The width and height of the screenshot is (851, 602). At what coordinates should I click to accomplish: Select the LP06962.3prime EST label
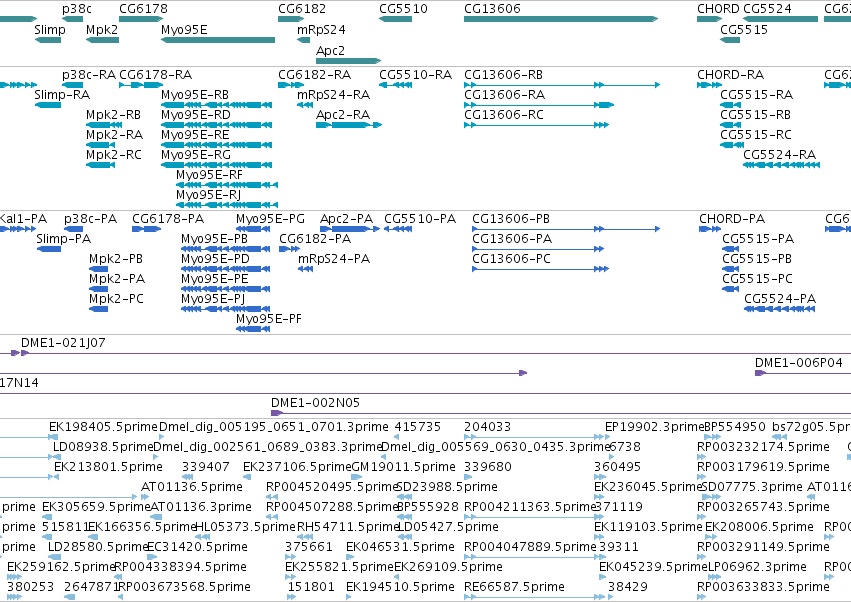click(x=757, y=567)
